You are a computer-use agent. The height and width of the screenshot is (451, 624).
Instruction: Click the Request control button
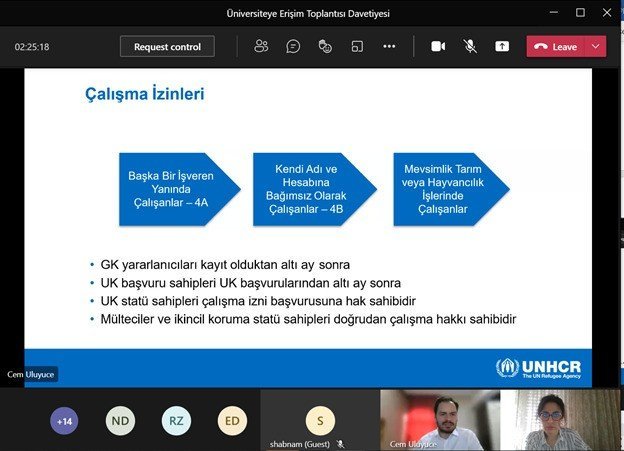(x=167, y=46)
